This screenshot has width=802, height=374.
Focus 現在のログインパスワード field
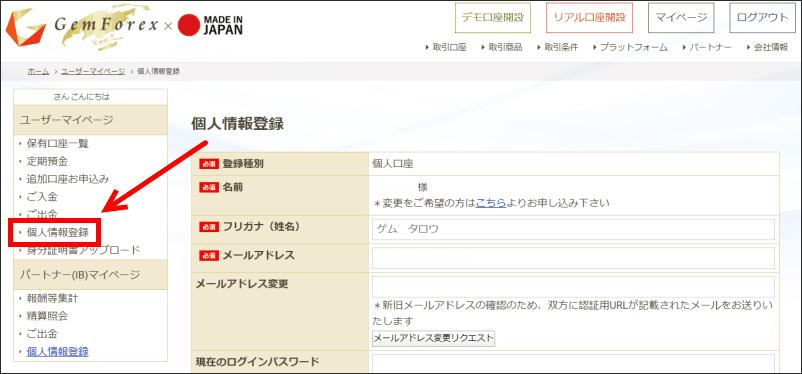(573, 364)
